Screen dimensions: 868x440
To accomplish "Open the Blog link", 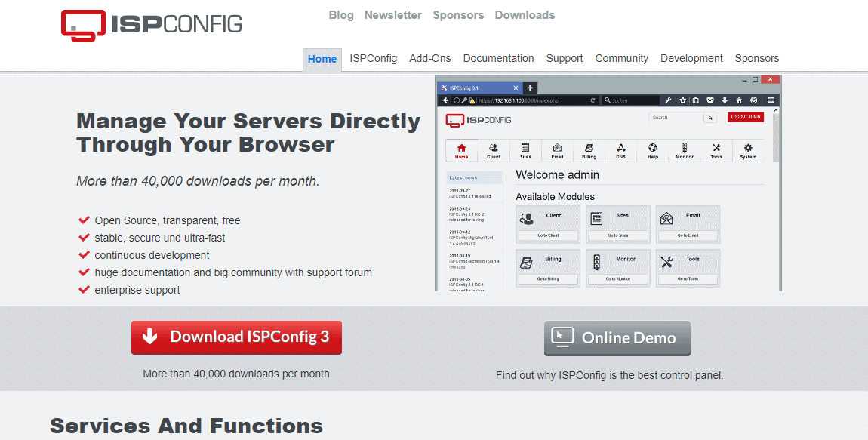I will [341, 15].
